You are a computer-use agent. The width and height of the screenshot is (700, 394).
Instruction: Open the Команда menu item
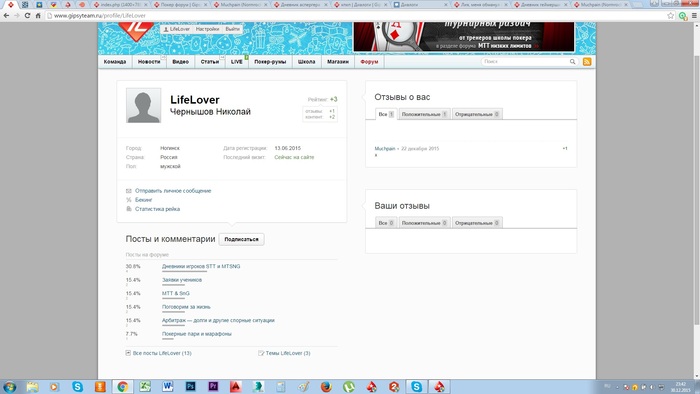[x=115, y=62]
